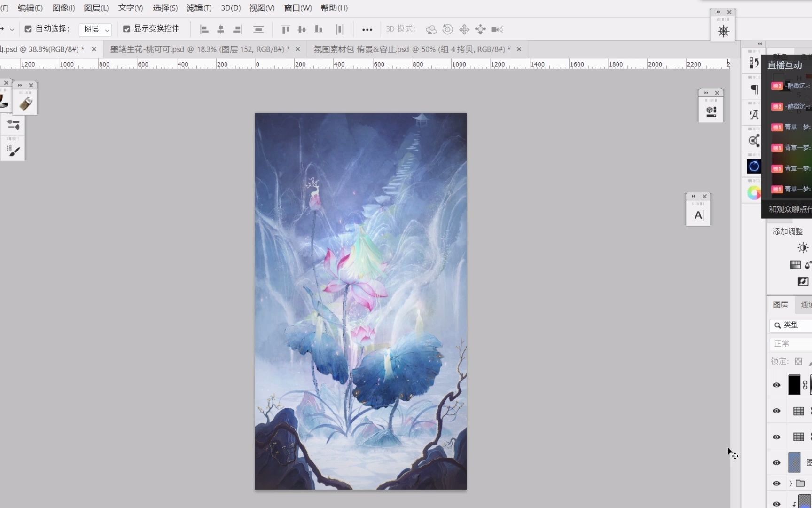Toggle lock transparent pixels icon
The height and width of the screenshot is (508, 812).
coord(798,361)
